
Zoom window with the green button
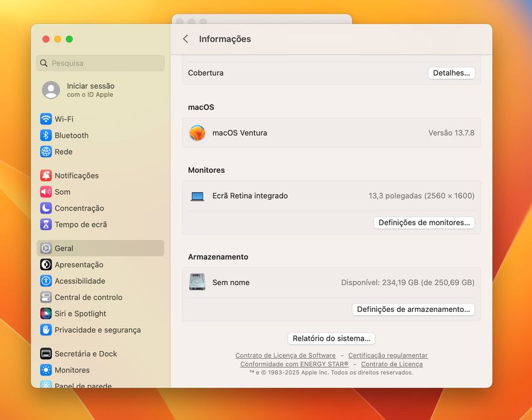(69, 39)
